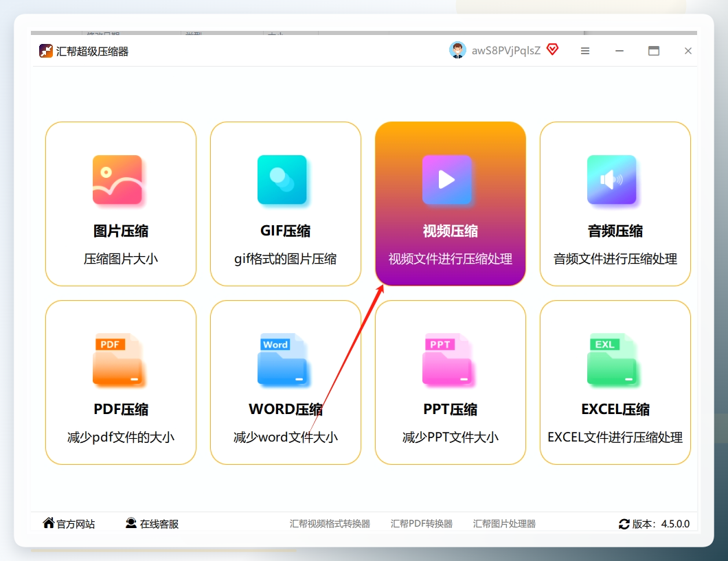Viewport: 728px width, 561px height.
Task: Click the app logo in title bar
Action: [46, 51]
